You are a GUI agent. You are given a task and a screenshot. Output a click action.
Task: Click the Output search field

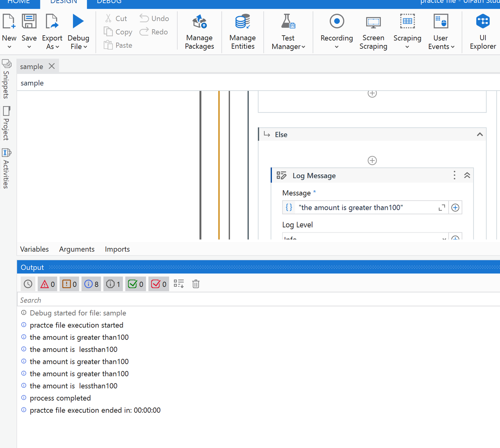coord(250,300)
